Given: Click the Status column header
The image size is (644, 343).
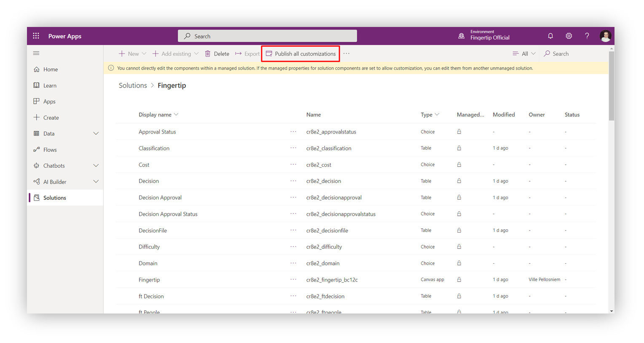Looking at the screenshot, I should coord(572,115).
